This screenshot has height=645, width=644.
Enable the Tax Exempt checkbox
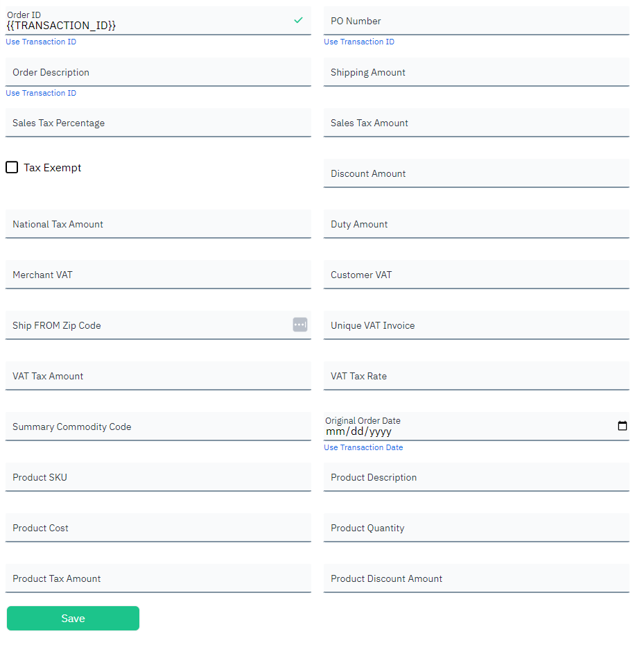click(x=12, y=167)
